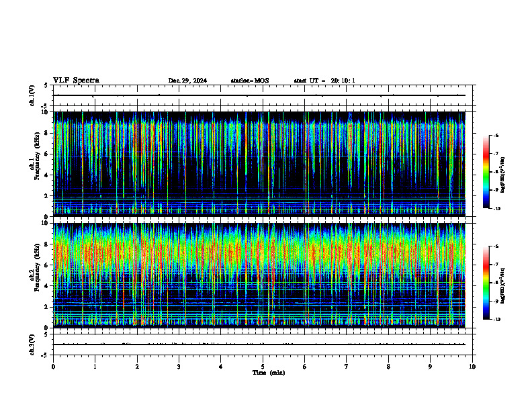Image resolution: width=532 pixels, height=411 pixels.
Task: Click the "-10" tick on the lower color bar
Action: pyautogui.click(x=497, y=320)
